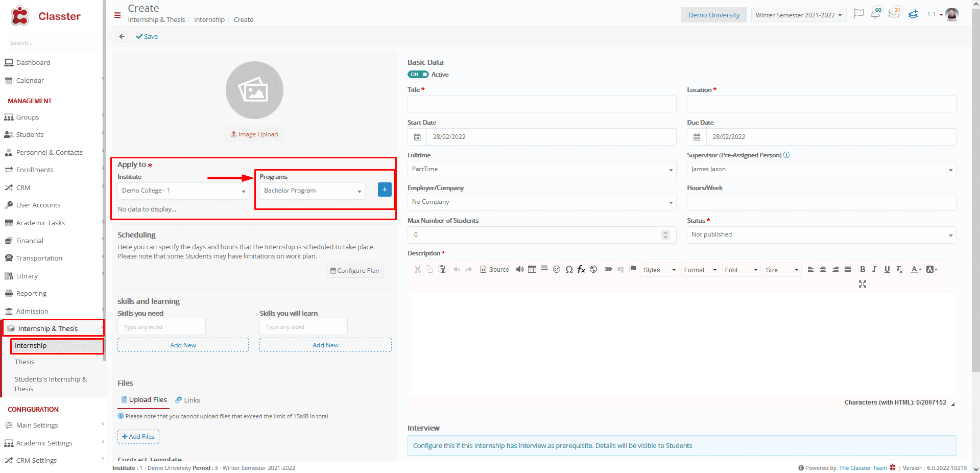The height and width of the screenshot is (473, 980).
Task: Open the Fulltime PartTime dropdown
Action: 542,170
